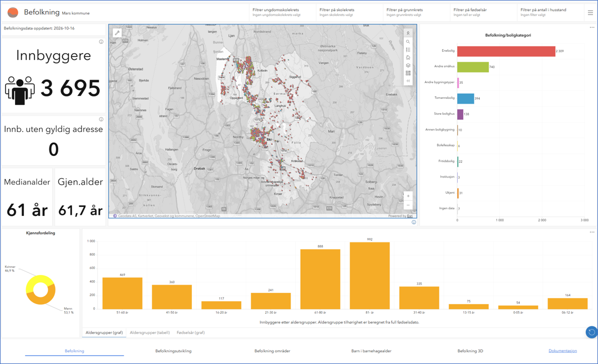Click the blue refresh button
Screen dimensions: 598x364
(x=591, y=332)
